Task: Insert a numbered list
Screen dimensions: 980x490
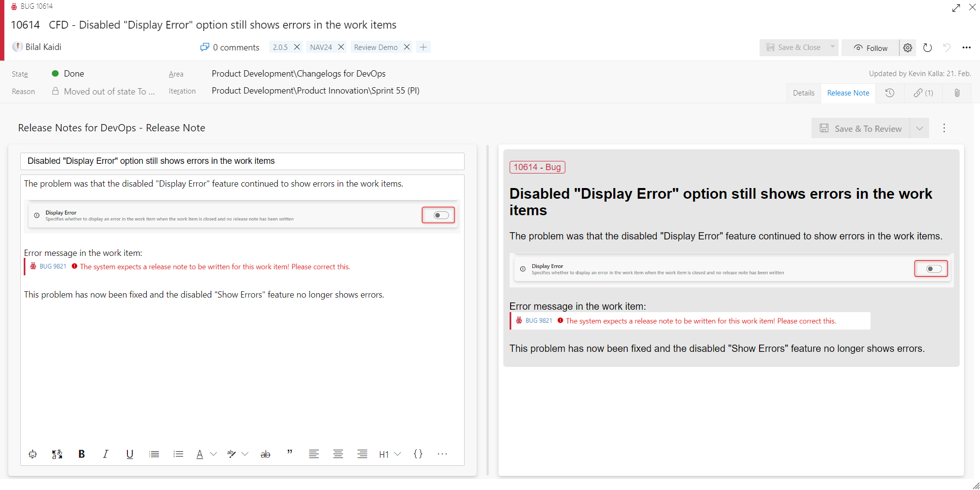Action: tap(178, 454)
